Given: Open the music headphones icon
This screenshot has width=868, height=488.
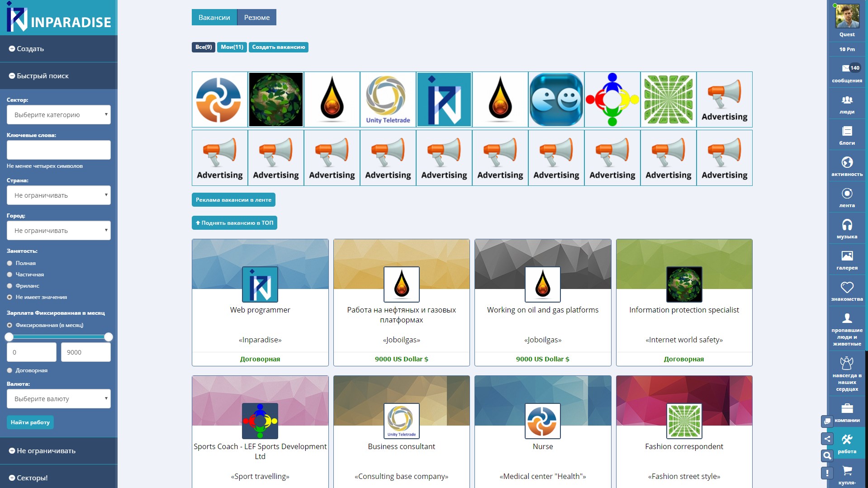Looking at the screenshot, I should click(847, 225).
